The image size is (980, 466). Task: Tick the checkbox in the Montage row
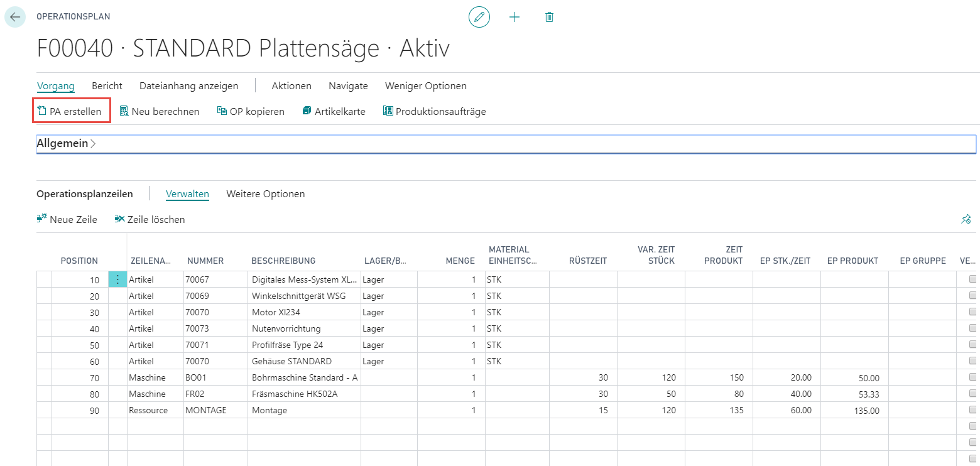pyautogui.click(x=973, y=410)
